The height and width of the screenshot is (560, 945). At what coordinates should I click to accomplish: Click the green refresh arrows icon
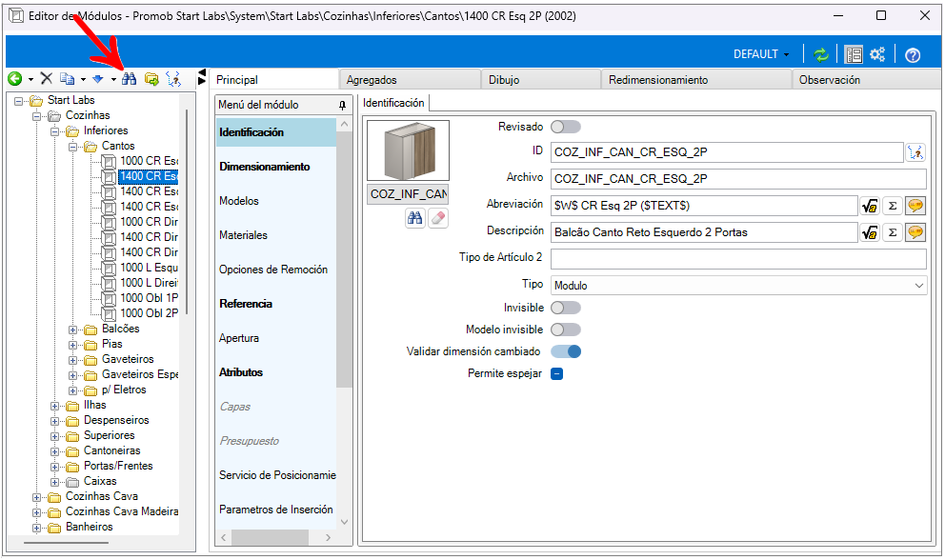point(820,54)
